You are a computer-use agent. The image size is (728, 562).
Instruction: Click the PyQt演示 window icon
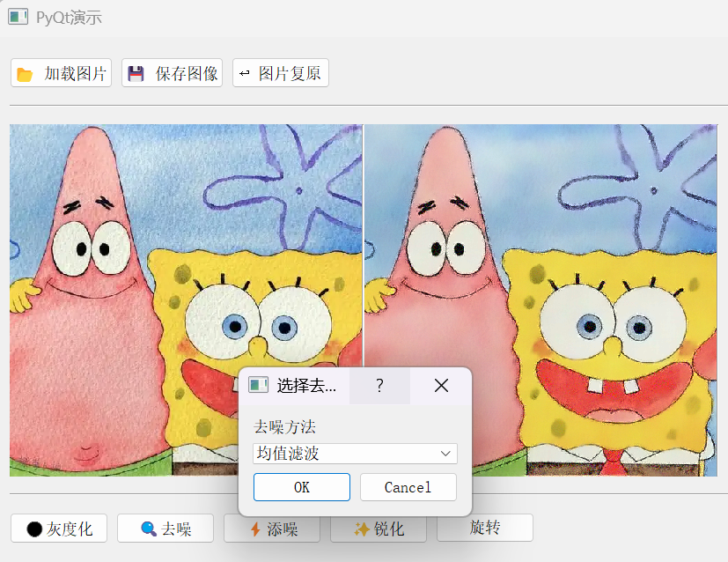tap(18, 18)
